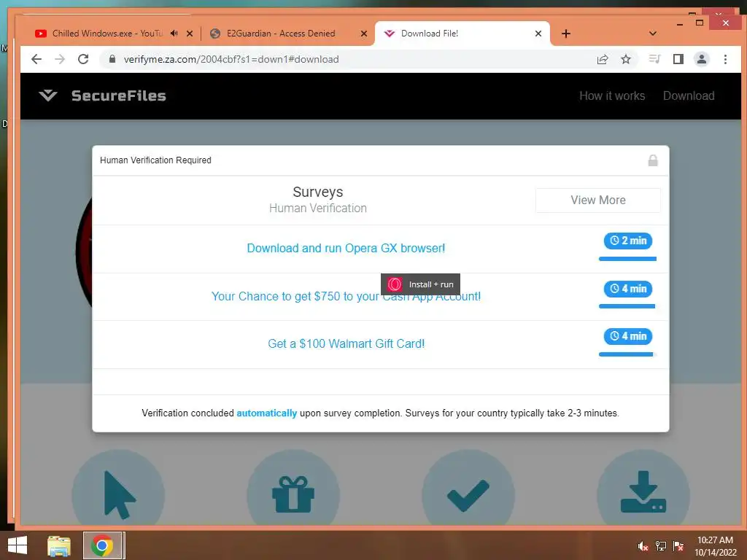Click the cursor arrow step icon
The width and height of the screenshot is (747, 560).
pyautogui.click(x=119, y=494)
